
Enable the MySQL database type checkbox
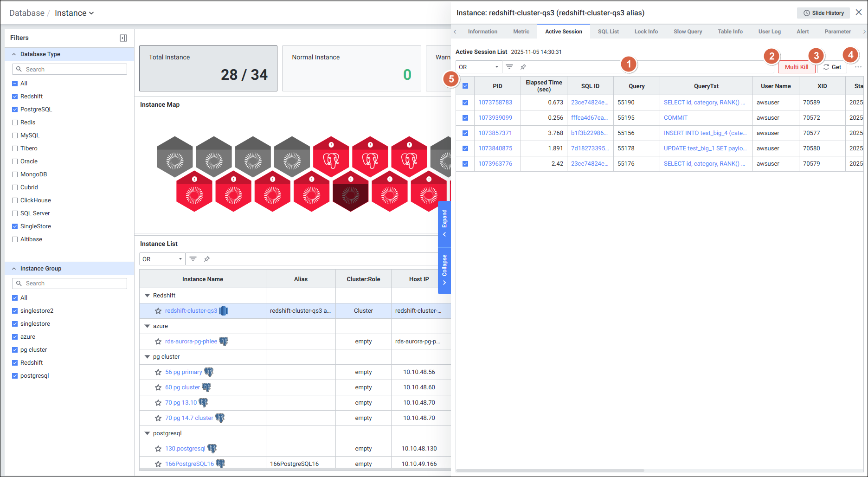[x=15, y=135]
